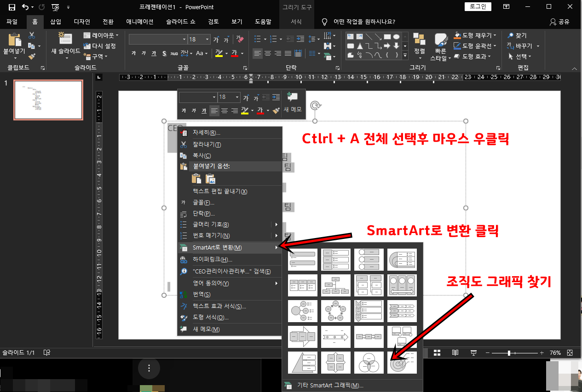Toggle center alignment in the ribbon paragraph group
The width and height of the screenshot is (582, 392).
(268, 53)
